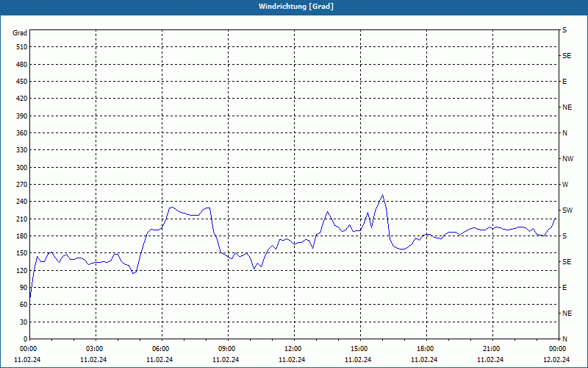Select the 390 y-axis value
This screenshot has height=368, width=588.
coord(22,116)
